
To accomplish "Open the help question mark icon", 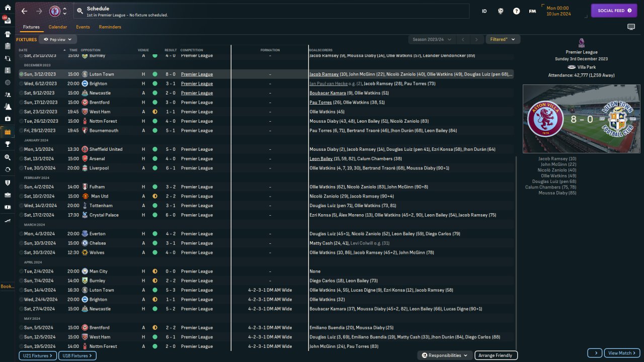I will tap(516, 11).
